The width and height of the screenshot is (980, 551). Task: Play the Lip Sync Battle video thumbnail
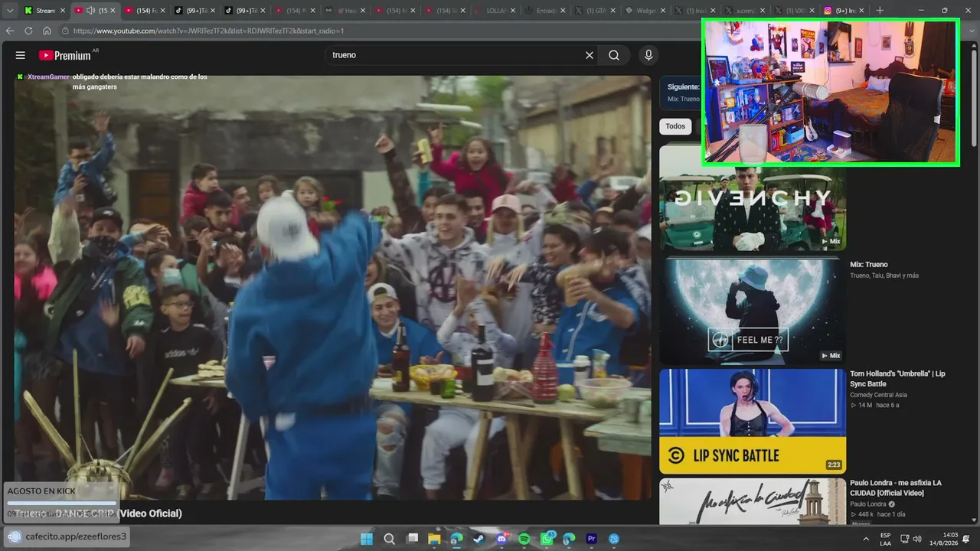click(x=753, y=422)
